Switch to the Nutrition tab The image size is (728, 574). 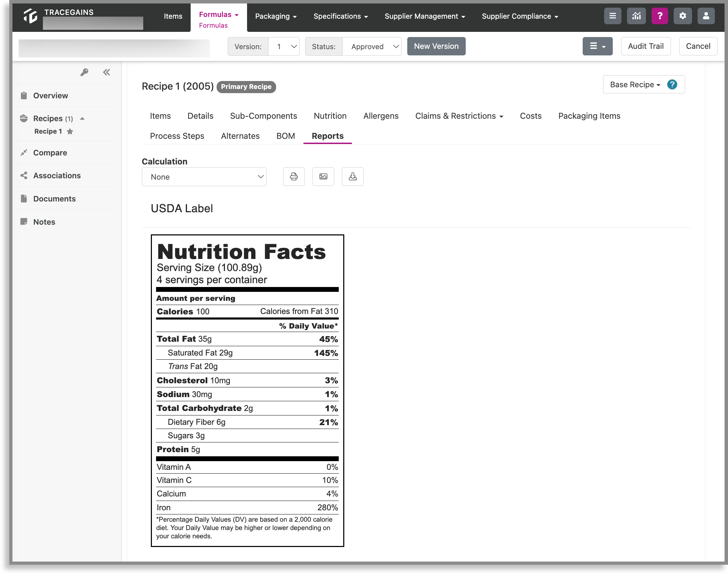coord(330,116)
